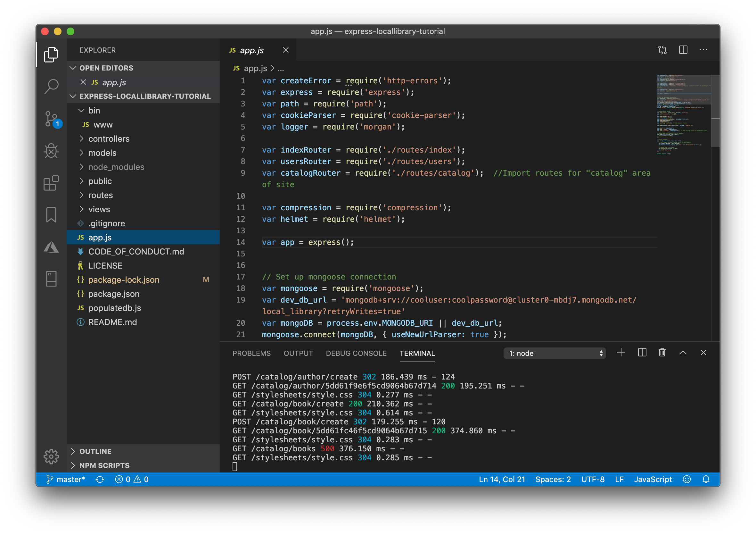
Task: Maximize the terminal panel with chevron up
Action: [x=683, y=353]
